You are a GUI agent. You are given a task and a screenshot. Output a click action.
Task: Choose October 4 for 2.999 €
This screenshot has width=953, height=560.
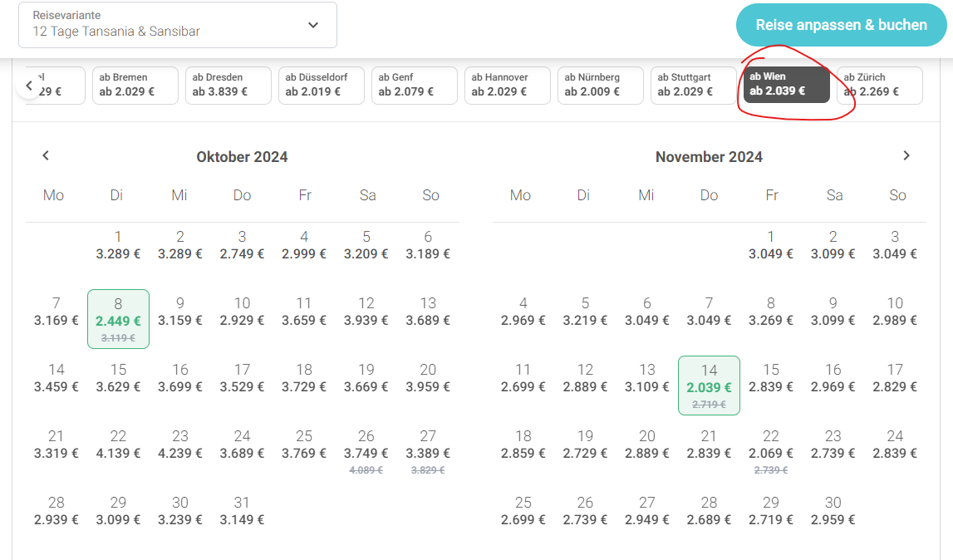[304, 246]
